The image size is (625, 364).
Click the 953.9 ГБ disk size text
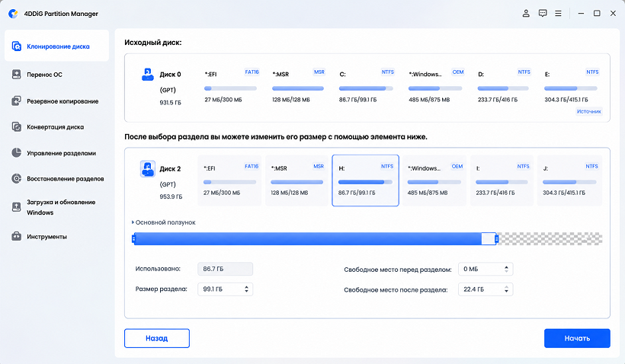pyautogui.click(x=171, y=196)
